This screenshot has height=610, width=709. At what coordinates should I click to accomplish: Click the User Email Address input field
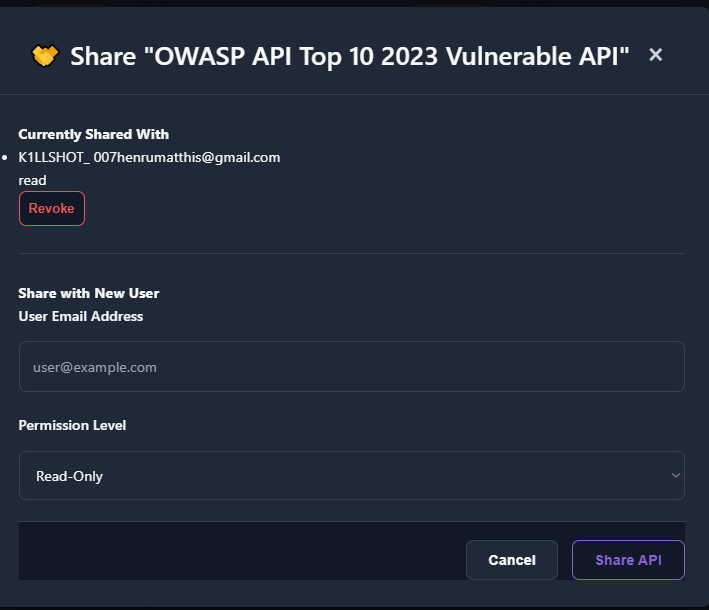tap(351, 367)
